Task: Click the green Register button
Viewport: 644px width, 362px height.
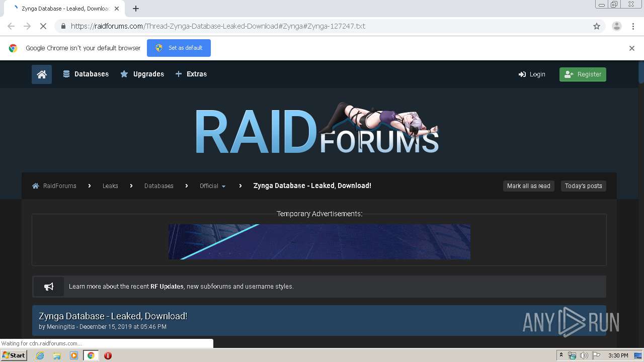Action: coord(583,74)
